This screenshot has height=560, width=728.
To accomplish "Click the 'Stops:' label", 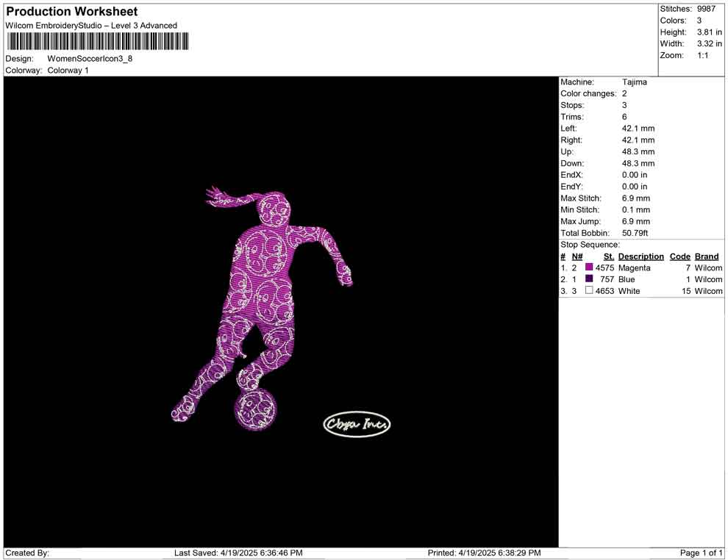I will 572,105.
